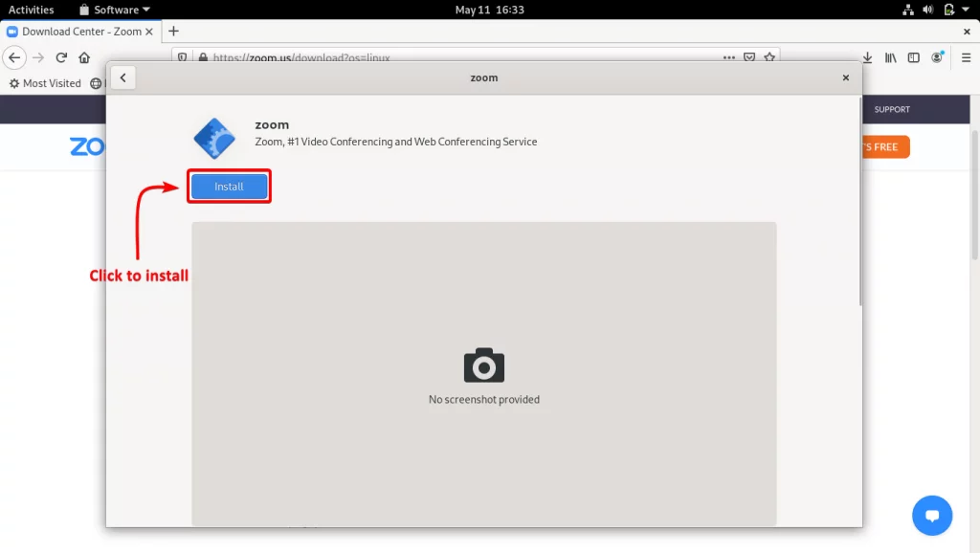The width and height of the screenshot is (980, 553).
Task: Open the Firefox Library icon
Action: pos(891,57)
